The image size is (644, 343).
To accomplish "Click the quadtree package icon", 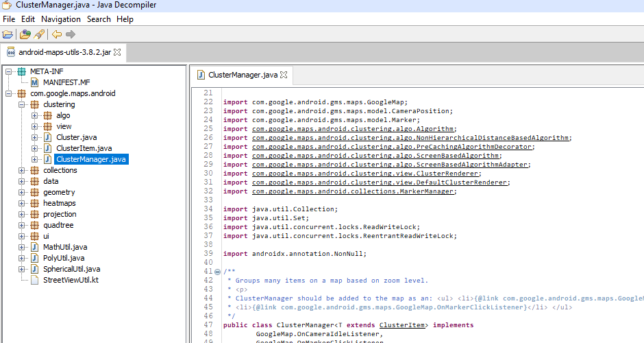I will [35, 226].
